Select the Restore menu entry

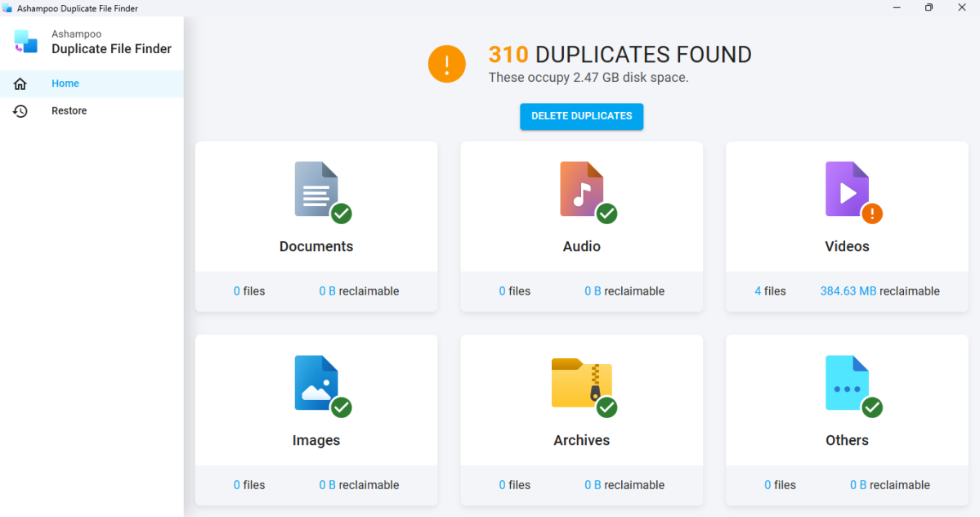(x=69, y=110)
